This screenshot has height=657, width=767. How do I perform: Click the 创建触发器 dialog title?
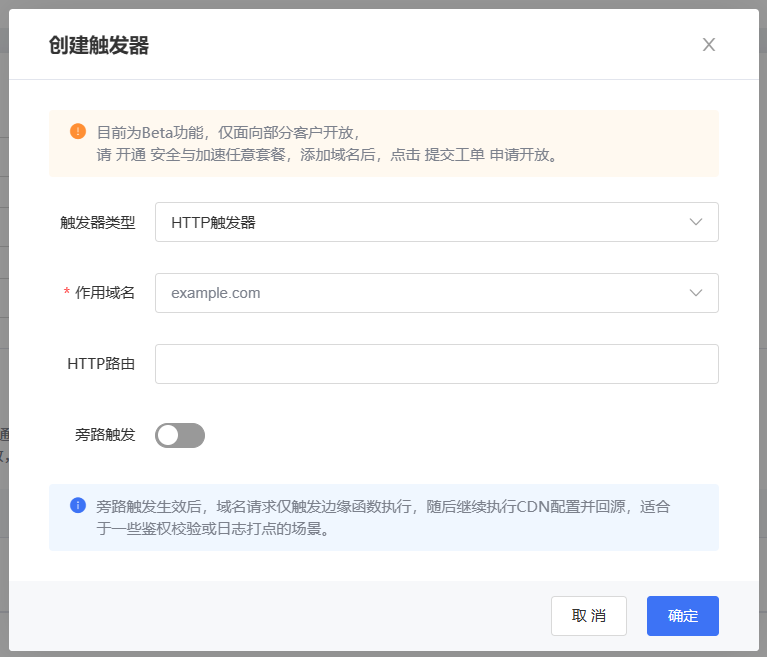pyautogui.click(x=99, y=45)
